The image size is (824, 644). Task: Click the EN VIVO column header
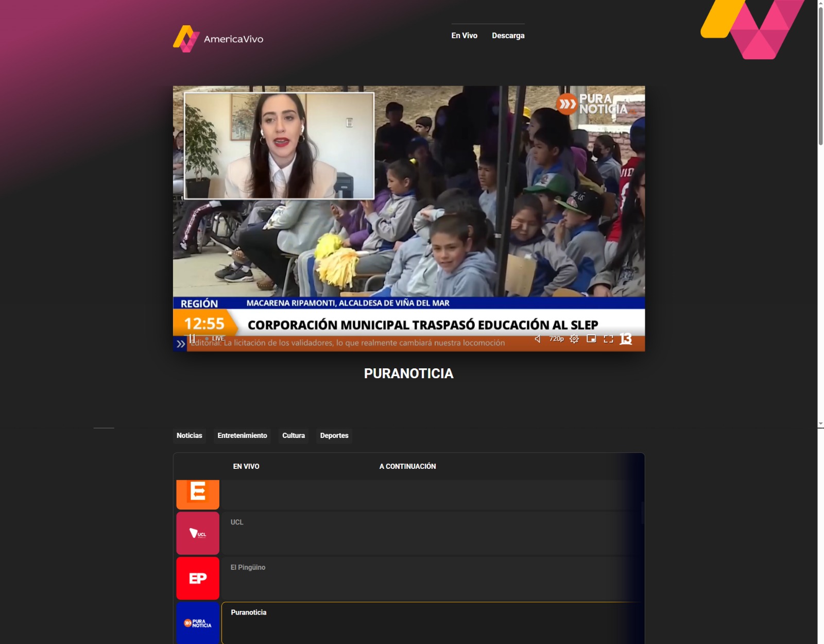click(x=246, y=466)
